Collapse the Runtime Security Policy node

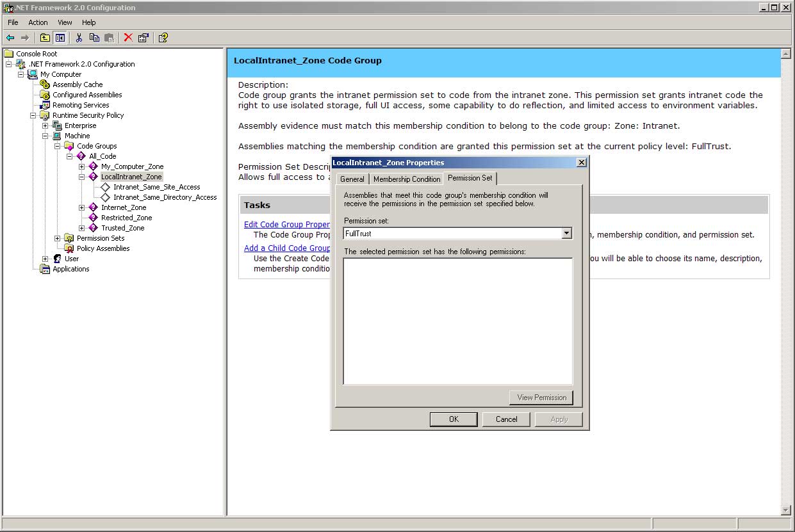click(x=33, y=115)
